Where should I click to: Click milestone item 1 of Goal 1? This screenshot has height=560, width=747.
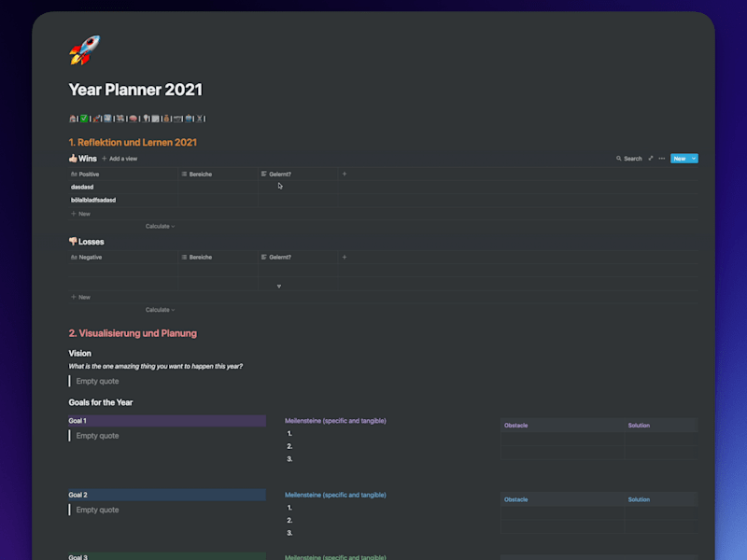[x=289, y=433]
